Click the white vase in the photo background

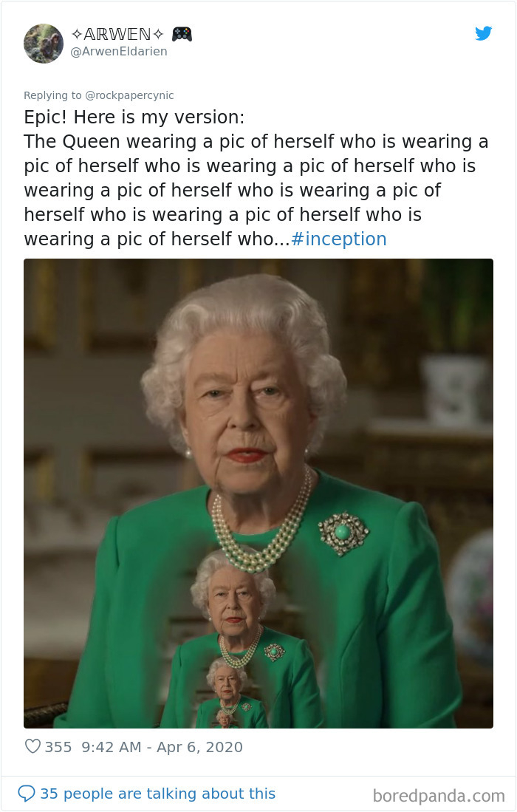tap(454, 389)
